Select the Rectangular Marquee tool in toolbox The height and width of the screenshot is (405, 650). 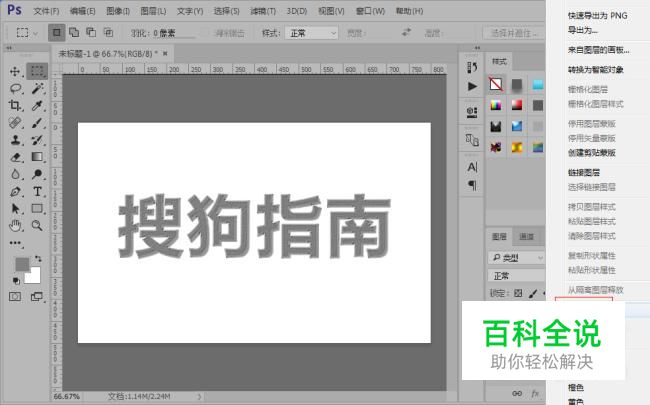(x=37, y=71)
